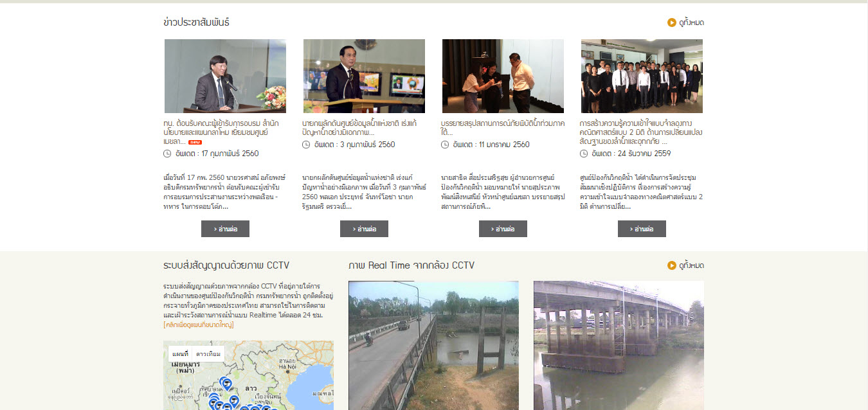The height and width of the screenshot is (410, 868).
Task: Open the link to view large map
Action: (x=199, y=325)
